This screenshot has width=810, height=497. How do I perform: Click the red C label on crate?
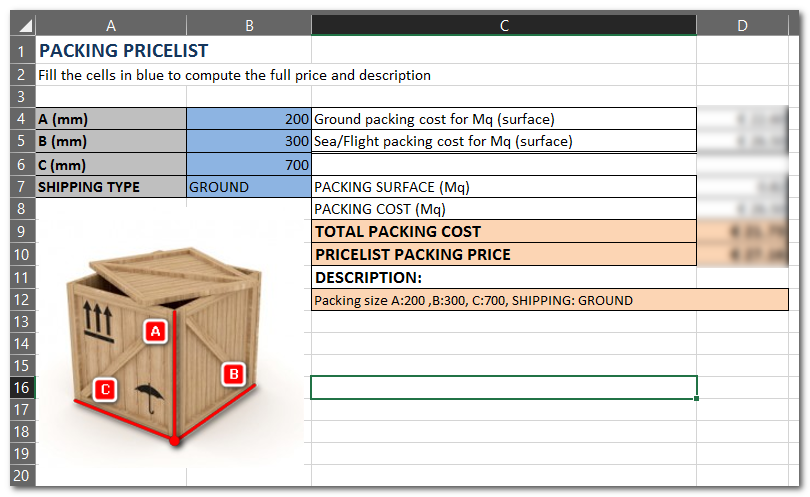click(x=105, y=389)
